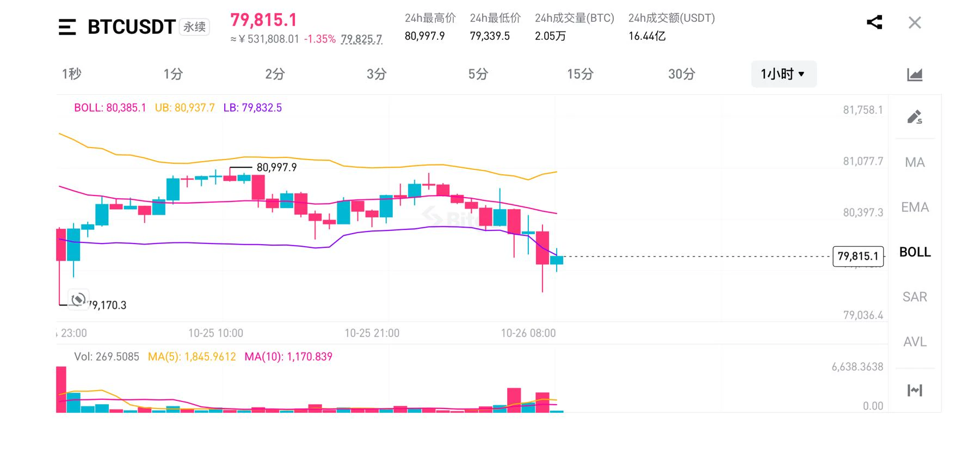This screenshot has height=451, width=980.
Task: Tap the 10-25 21:00 time axis label
Action: click(372, 333)
